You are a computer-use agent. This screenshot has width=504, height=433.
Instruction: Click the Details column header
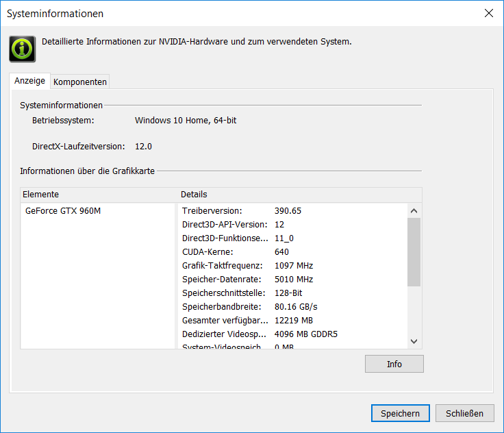tap(300, 195)
